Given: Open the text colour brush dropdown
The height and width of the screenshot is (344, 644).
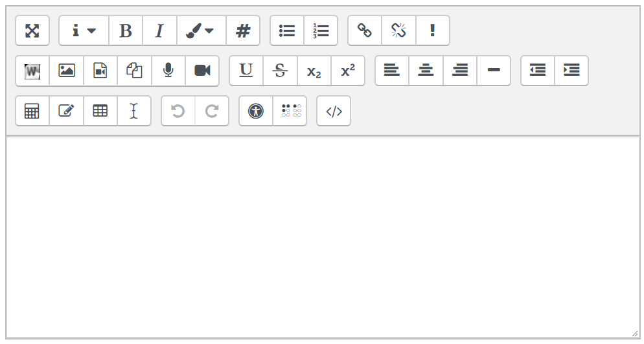Looking at the screenshot, I should click(x=201, y=30).
